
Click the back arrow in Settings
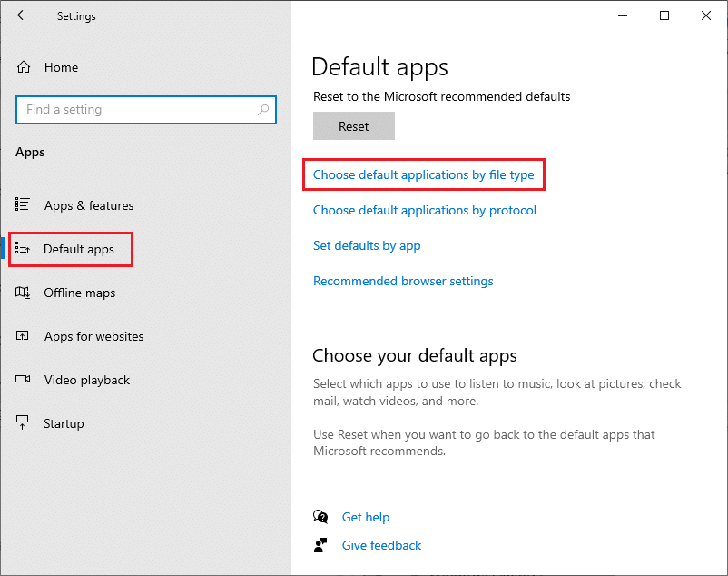click(x=23, y=16)
